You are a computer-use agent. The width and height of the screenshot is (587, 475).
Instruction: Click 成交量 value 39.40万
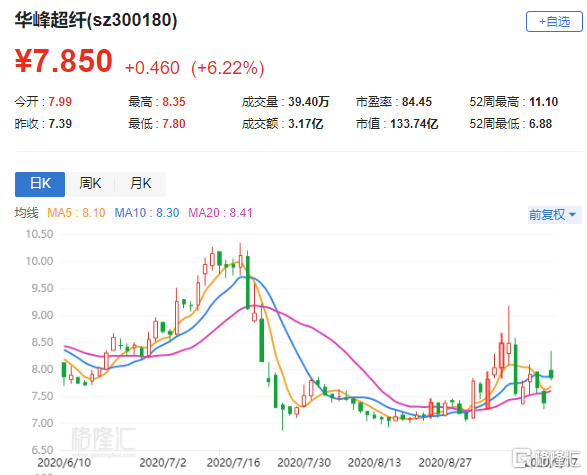pyautogui.click(x=309, y=102)
